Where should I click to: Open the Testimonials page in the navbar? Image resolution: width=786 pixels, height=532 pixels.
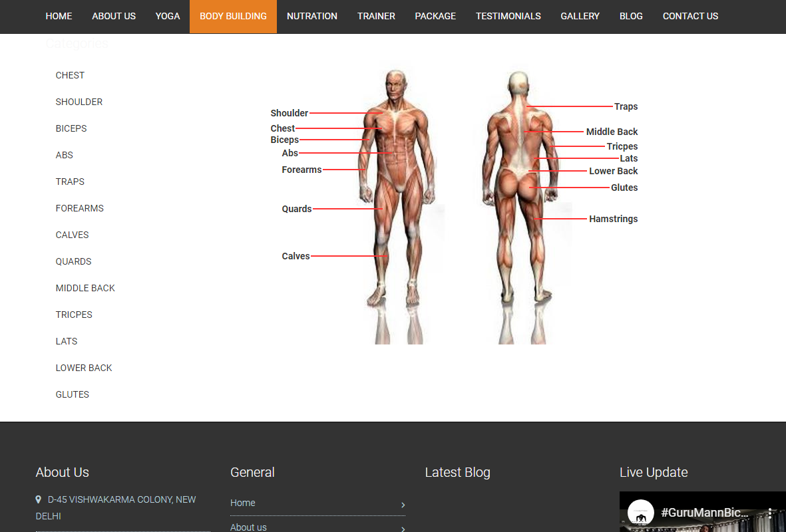tap(508, 16)
